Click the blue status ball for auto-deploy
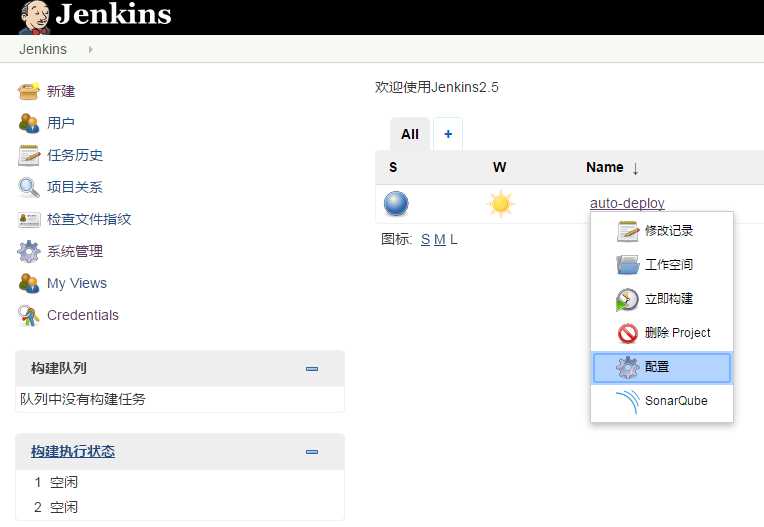Screen dimensions: 764x527 coord(396,204)
